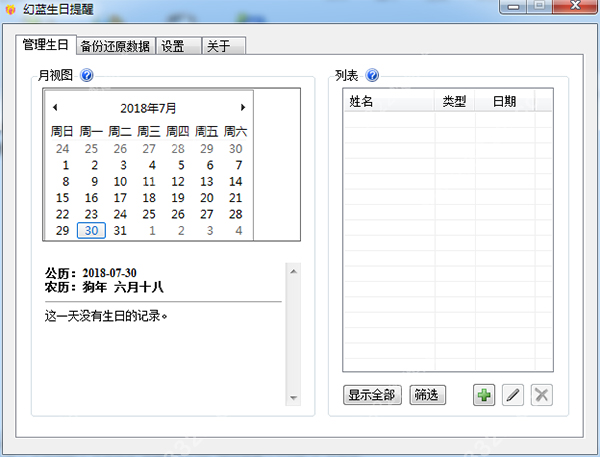This screenshot has width=600, height=457.
Task: Click the 周三 weekday header
Action: point(149,132)
